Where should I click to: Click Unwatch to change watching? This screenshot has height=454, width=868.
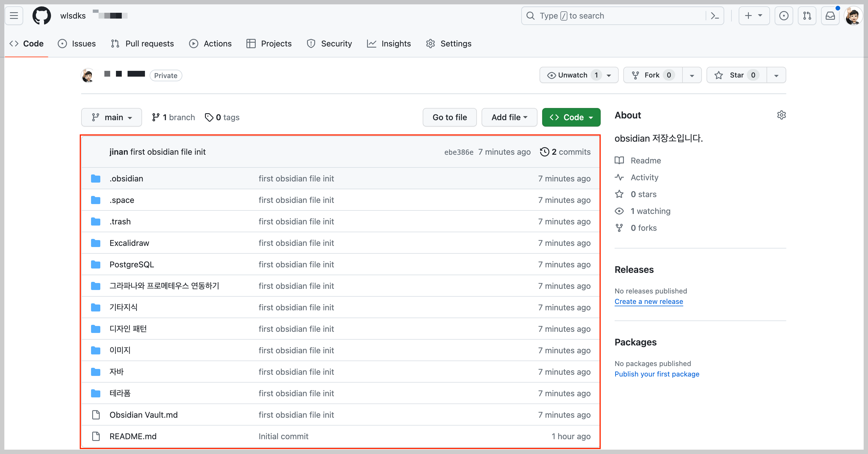click(x=572, y=75)
